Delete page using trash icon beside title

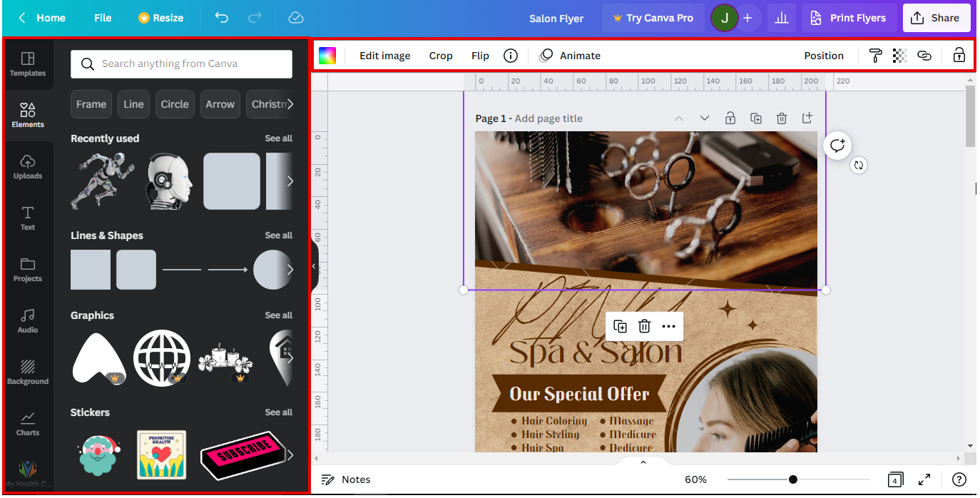point(782,118)
